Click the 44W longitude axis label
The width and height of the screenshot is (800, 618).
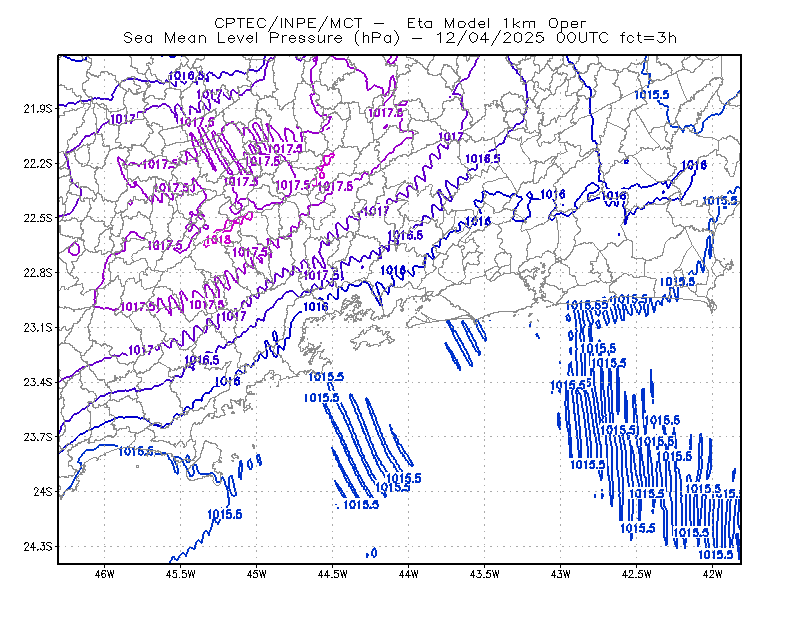[408, 574]
